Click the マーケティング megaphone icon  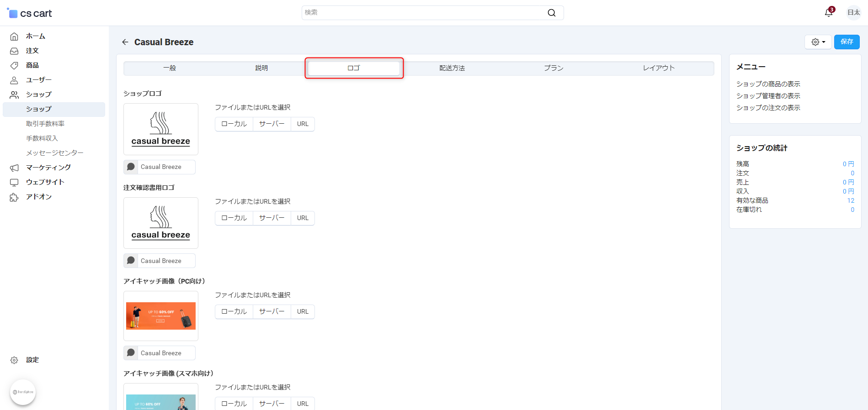[x=14, y=168]
